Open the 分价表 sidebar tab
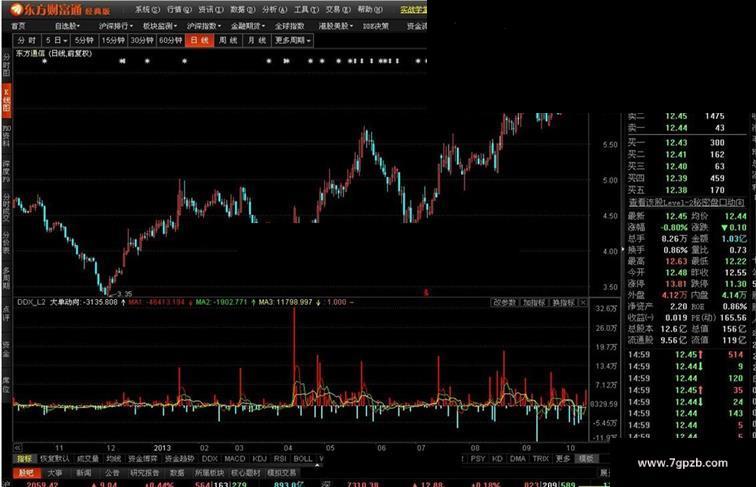This screenshot has width=756, height=487. pos(6,243)
